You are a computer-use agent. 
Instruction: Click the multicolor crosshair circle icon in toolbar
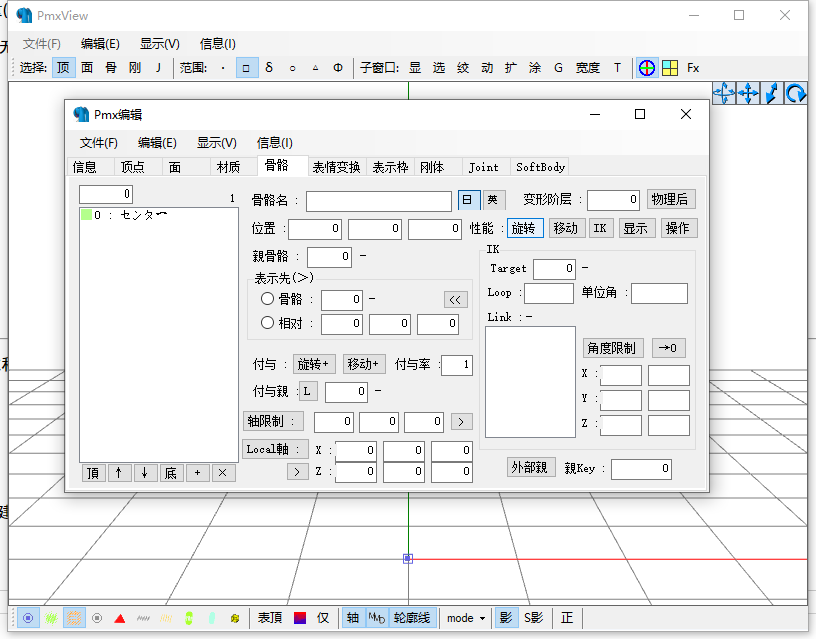647,68
